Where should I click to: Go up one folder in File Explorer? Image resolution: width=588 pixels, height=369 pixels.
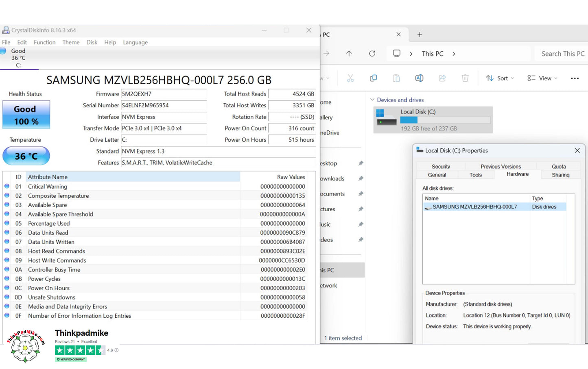click(349, 53)
